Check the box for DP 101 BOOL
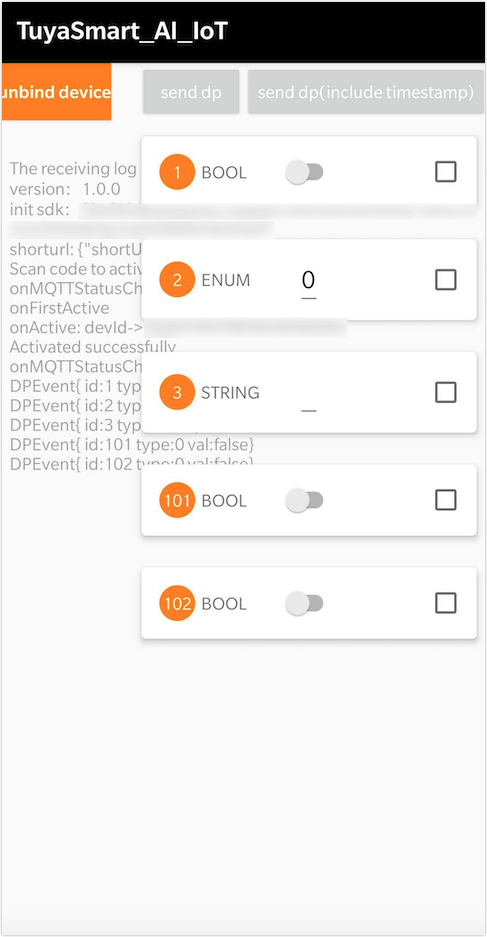The width and height of the screenshot is (487, 937). pyautogui.click(x=446, y=500)
